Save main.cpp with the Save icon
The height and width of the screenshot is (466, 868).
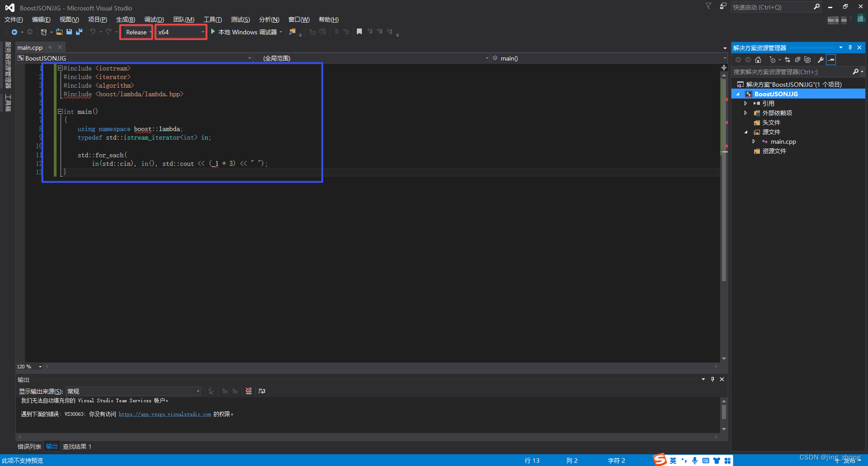pos(69,32)
